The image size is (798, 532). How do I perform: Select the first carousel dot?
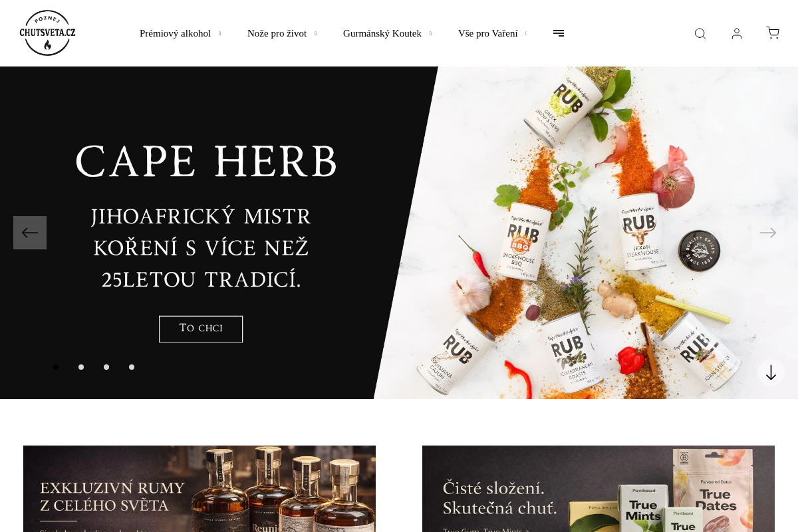pos(56,367)
